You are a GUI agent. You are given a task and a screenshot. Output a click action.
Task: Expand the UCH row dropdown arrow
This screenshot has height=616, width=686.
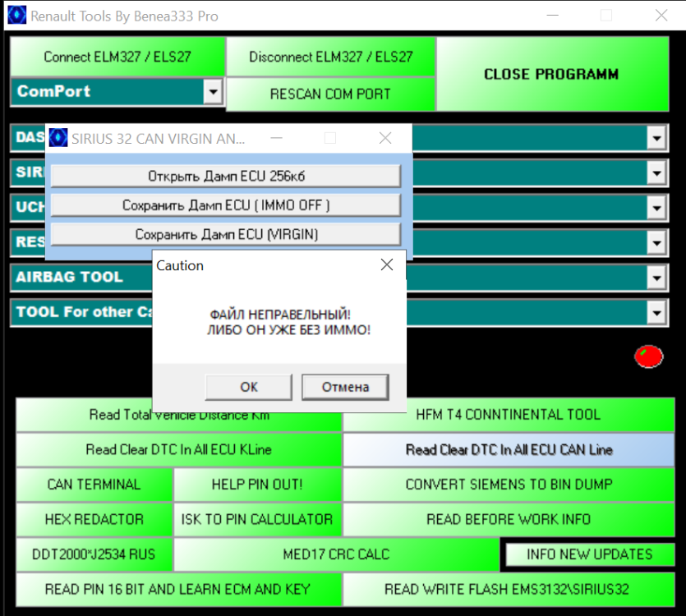(656, 208)
